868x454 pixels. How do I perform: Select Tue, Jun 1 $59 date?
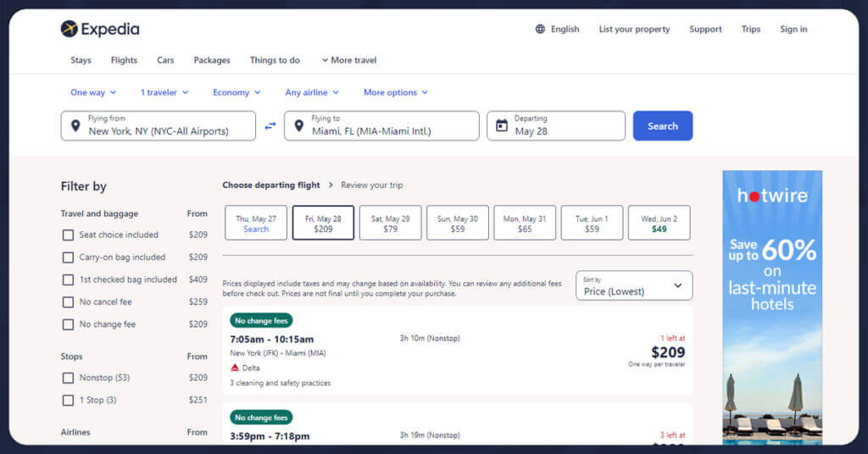click(592, 223)
